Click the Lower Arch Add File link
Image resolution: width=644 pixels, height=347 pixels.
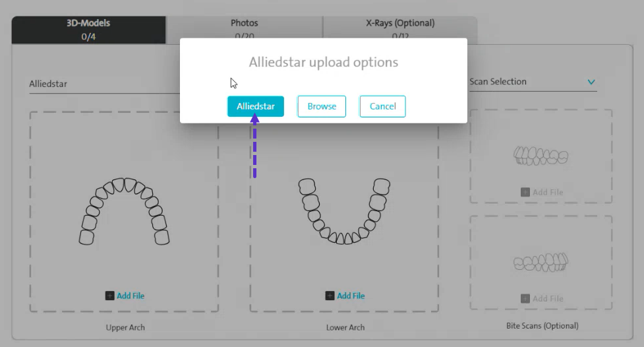350,296
